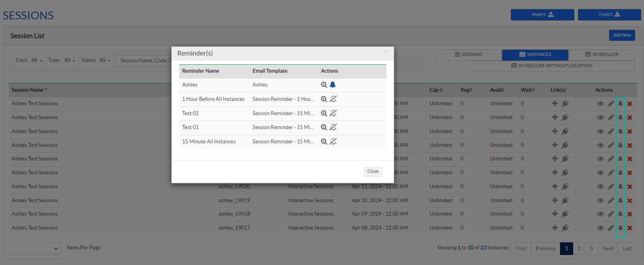
Task: Switch to the Sessions tab
Action: (468, 55)
